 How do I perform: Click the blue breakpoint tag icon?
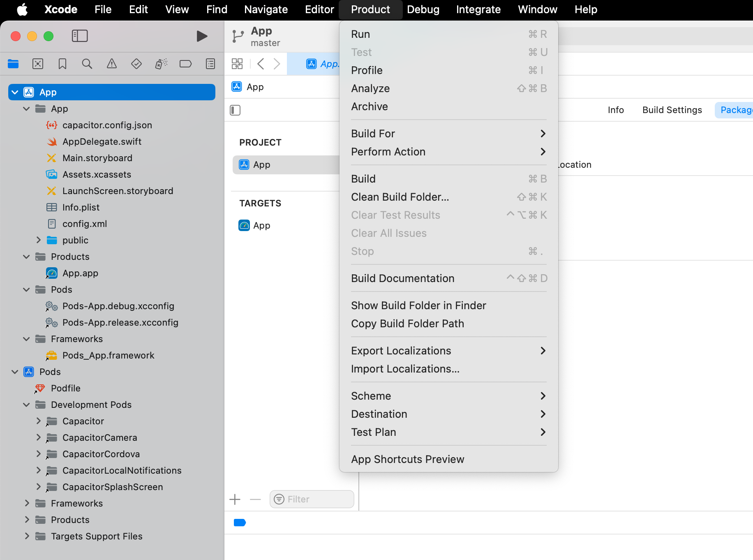point(240,523)
